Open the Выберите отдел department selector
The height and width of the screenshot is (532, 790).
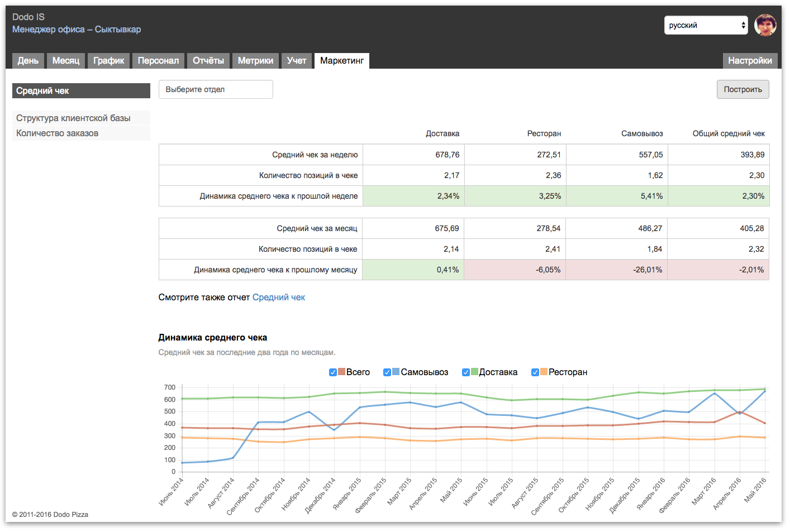[x=216, y=89]
